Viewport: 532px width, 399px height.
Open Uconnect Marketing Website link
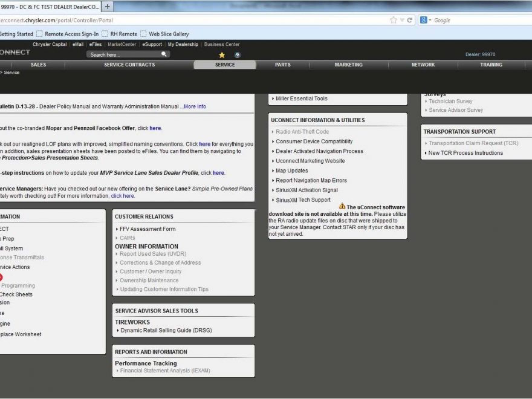click(310, 161)
